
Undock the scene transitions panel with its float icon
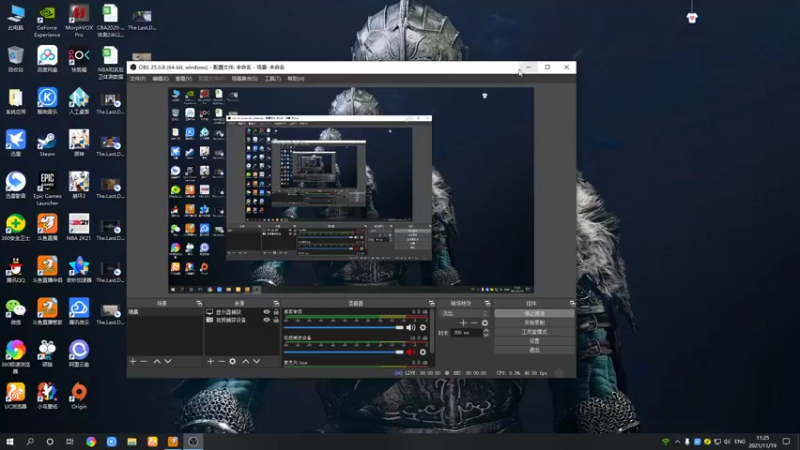487,304
